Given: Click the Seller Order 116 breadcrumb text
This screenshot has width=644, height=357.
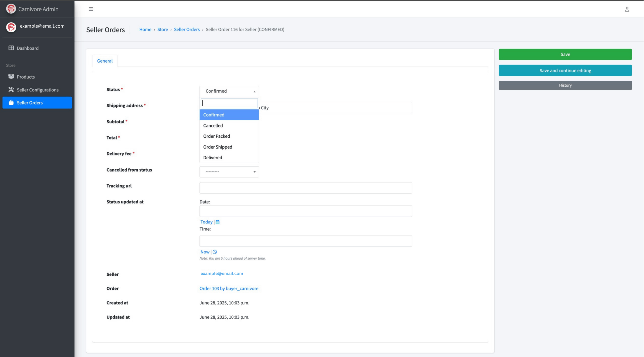Looking at the screenshot, I should coord(245,29).
